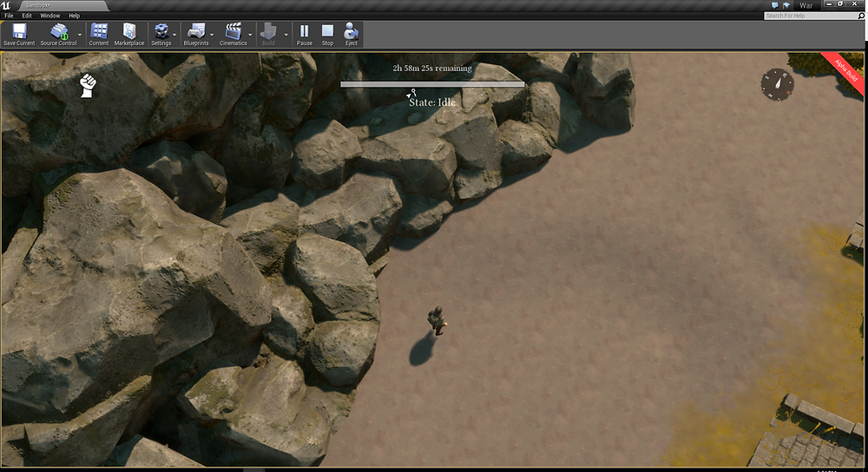
Task: Launch the Marketplace from the toolbar
Action: pyautogui.click(x=129, y=35)
